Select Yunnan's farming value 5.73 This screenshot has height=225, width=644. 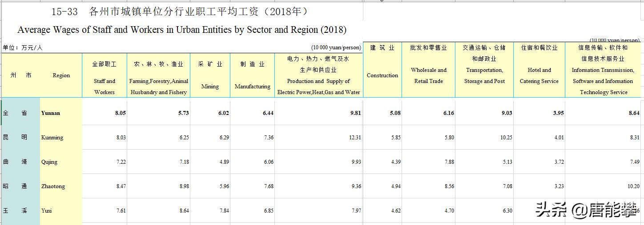click(x=183, y=113)
